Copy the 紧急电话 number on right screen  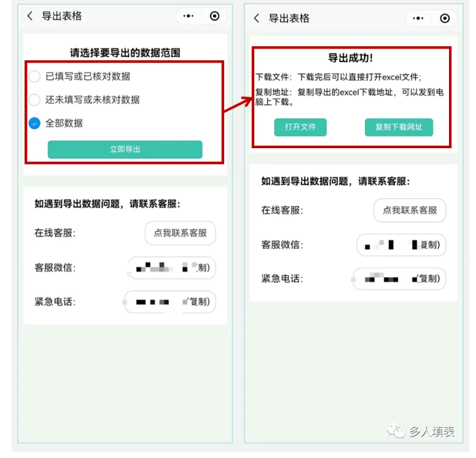coord(399,278)
